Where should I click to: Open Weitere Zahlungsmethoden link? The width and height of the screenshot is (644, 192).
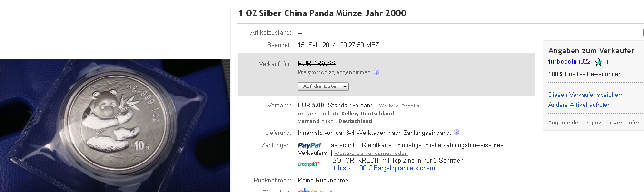click(x=371, y=154)
